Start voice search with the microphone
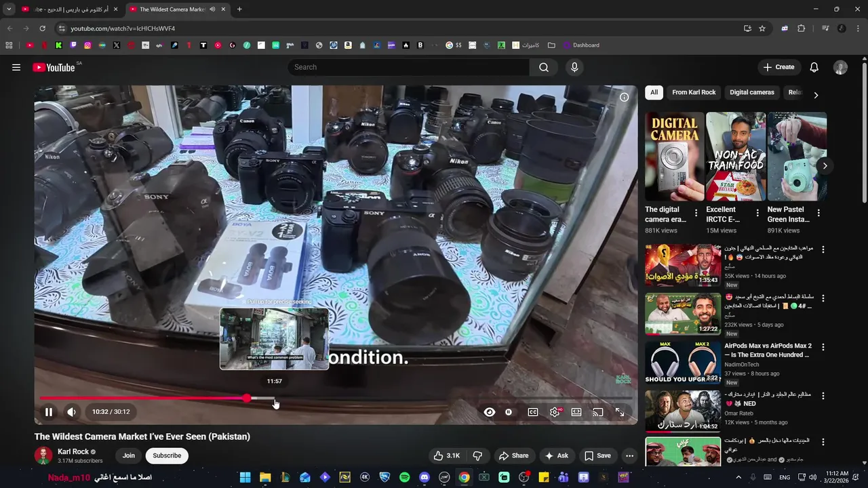 (574, 67)
